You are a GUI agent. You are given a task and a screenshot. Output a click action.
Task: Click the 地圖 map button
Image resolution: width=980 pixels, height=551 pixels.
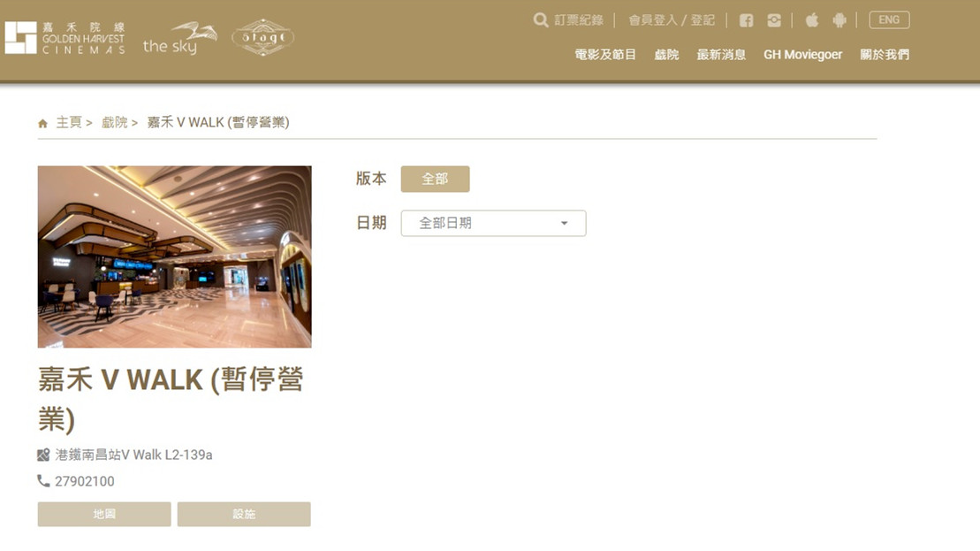click(104, 514)
